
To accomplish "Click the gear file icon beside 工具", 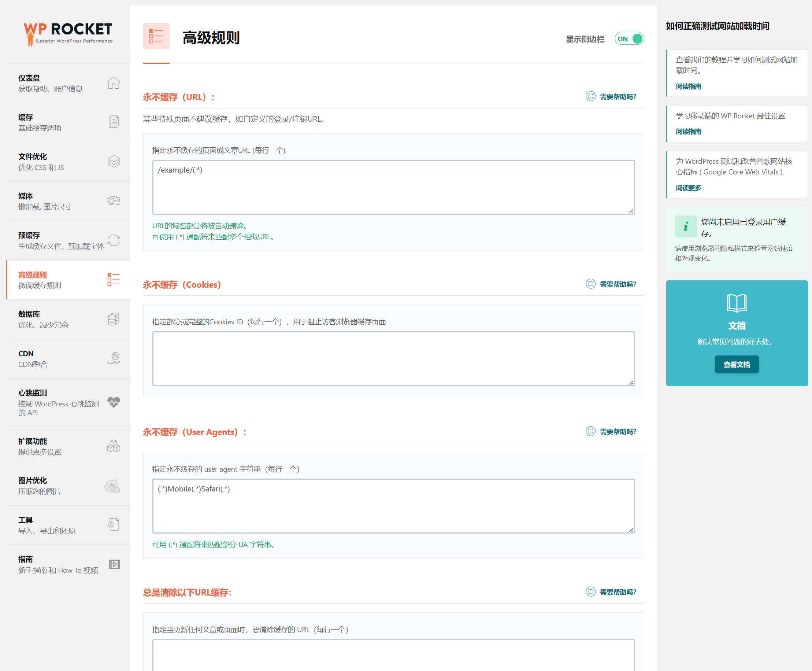I will pyautogui.click(x=114, y=524).
